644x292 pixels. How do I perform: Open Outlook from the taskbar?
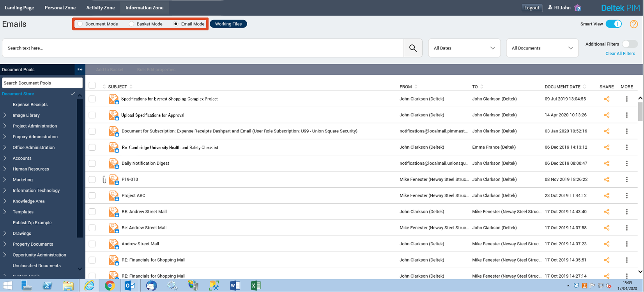point(130,286)
